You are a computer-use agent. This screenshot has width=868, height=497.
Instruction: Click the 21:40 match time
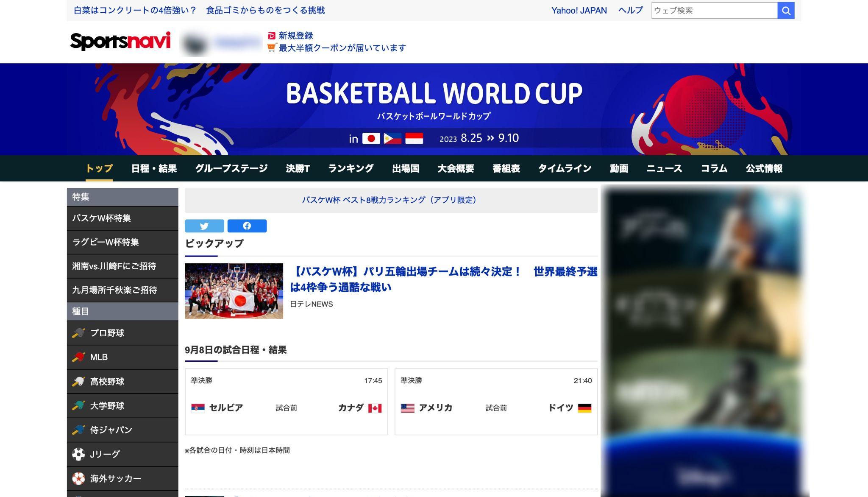(583, 381)
